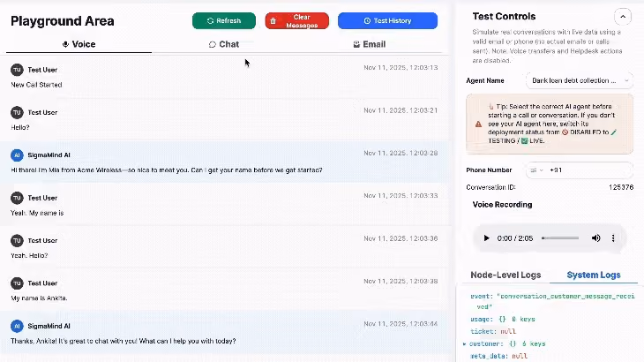
Task: Play the voice recording audio
Action: [x=486, y=238]
